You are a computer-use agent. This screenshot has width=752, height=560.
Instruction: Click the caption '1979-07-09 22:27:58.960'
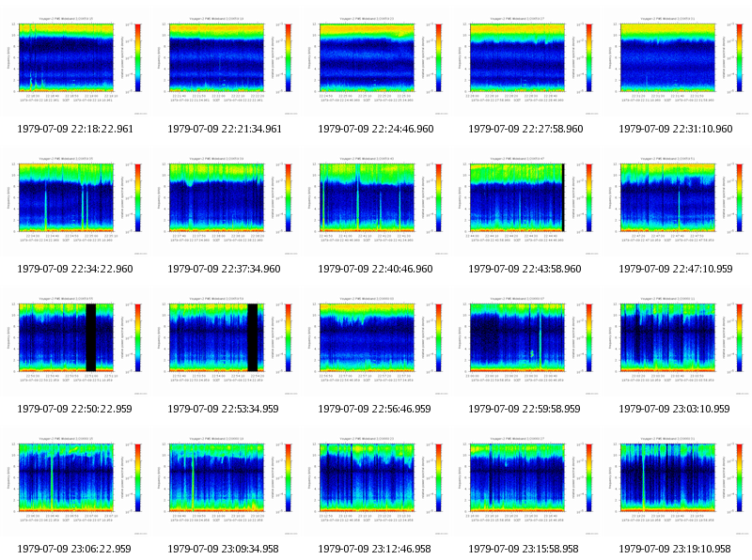tap(525, 129)
